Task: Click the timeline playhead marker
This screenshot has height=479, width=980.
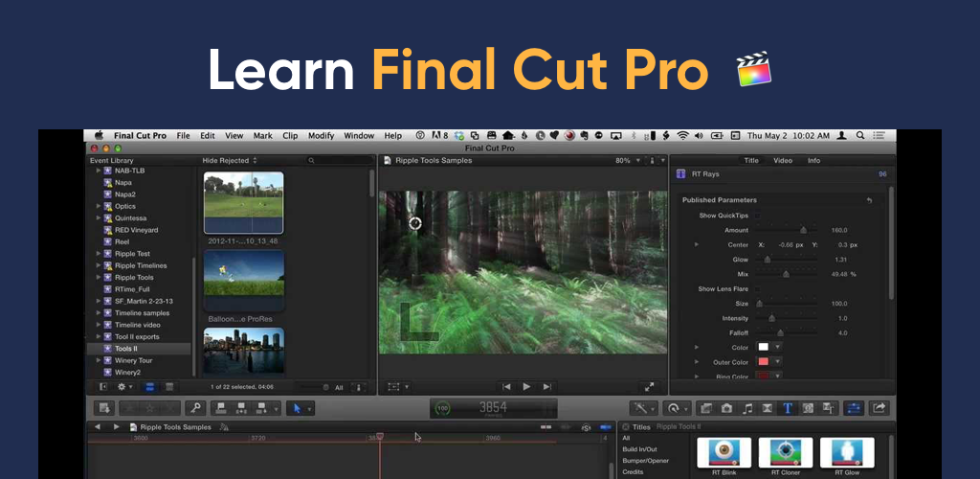Action: coord(379,437)
